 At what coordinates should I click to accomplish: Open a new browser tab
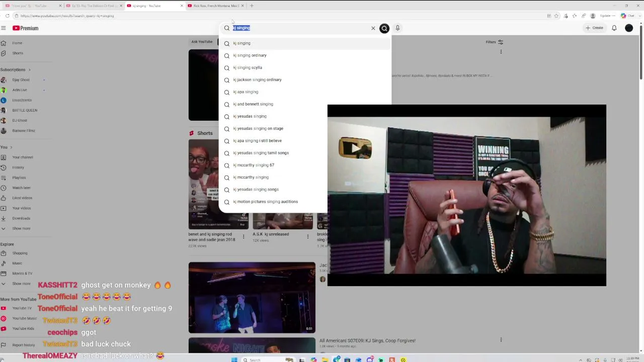pos(252,6)
